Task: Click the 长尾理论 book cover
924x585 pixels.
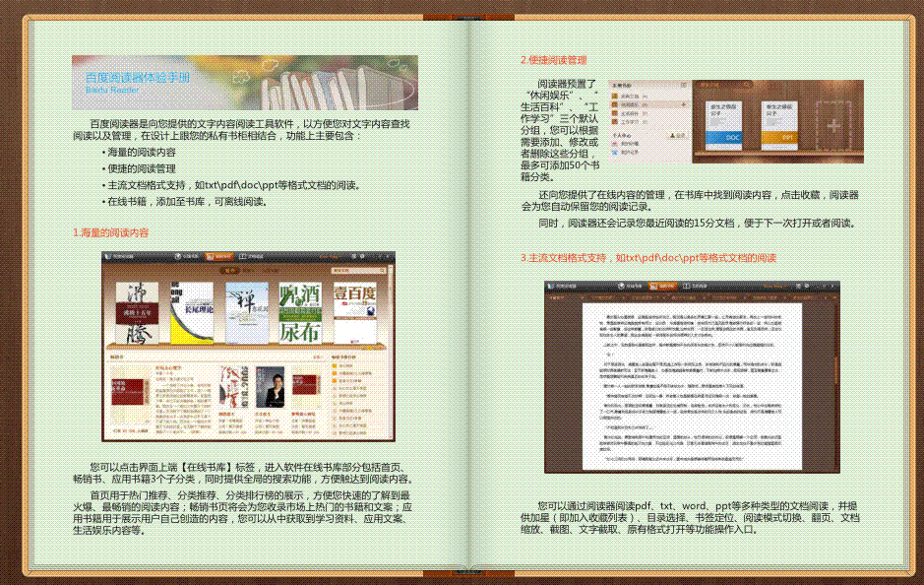Action: (x=192, y=312)
